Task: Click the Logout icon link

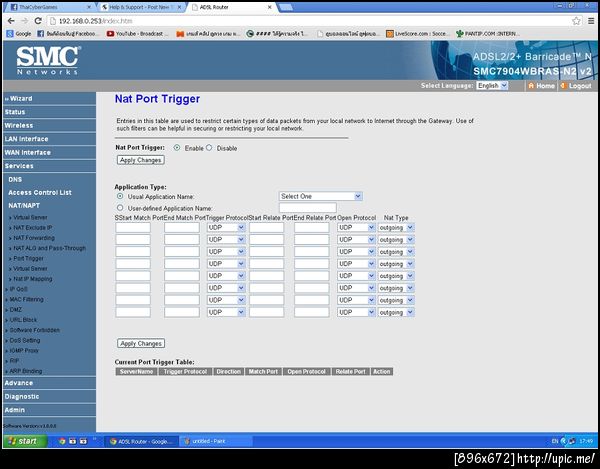Action: point(576,86)
